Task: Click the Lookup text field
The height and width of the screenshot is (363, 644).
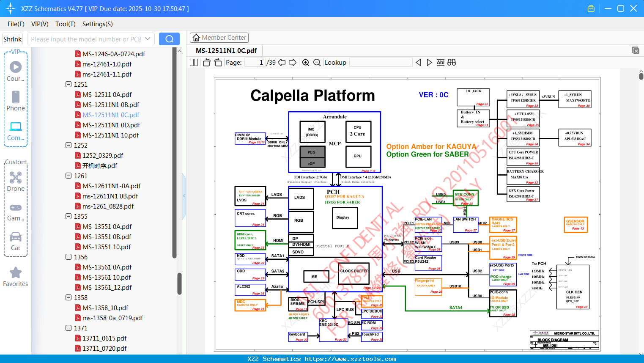Action: click(x=381, y=62)
